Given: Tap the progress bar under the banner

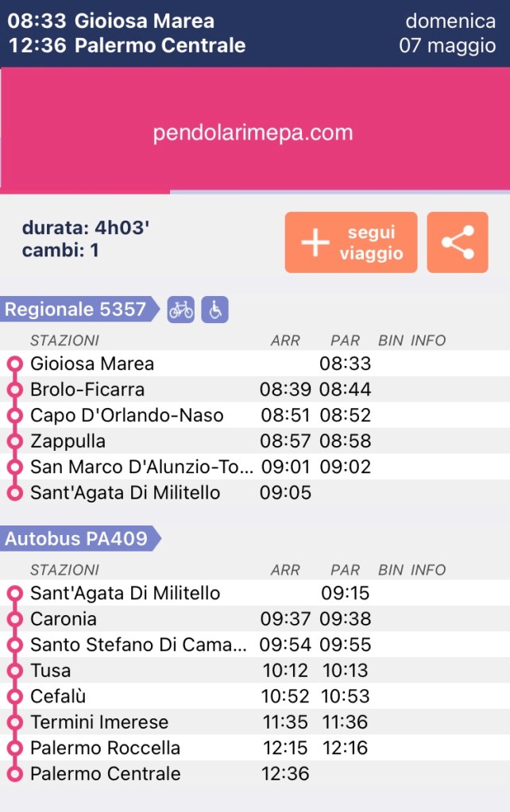Looking at the screenshot, I should coord(254,192).
